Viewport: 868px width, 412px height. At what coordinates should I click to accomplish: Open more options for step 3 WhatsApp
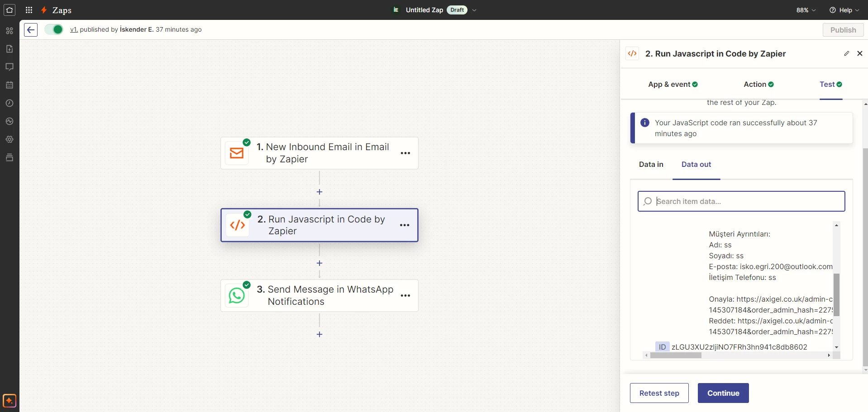[405, 296]
